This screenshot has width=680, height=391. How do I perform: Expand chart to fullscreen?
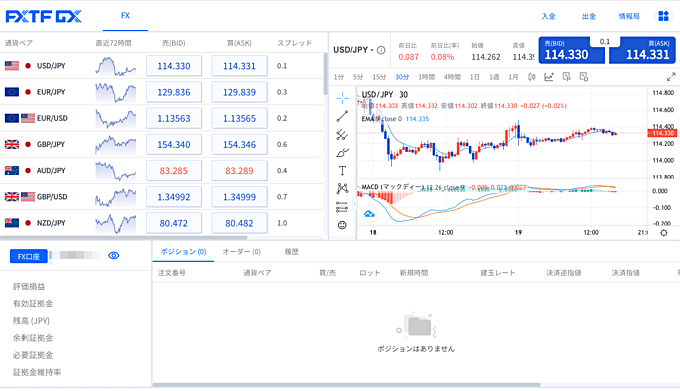click(671, 77)
